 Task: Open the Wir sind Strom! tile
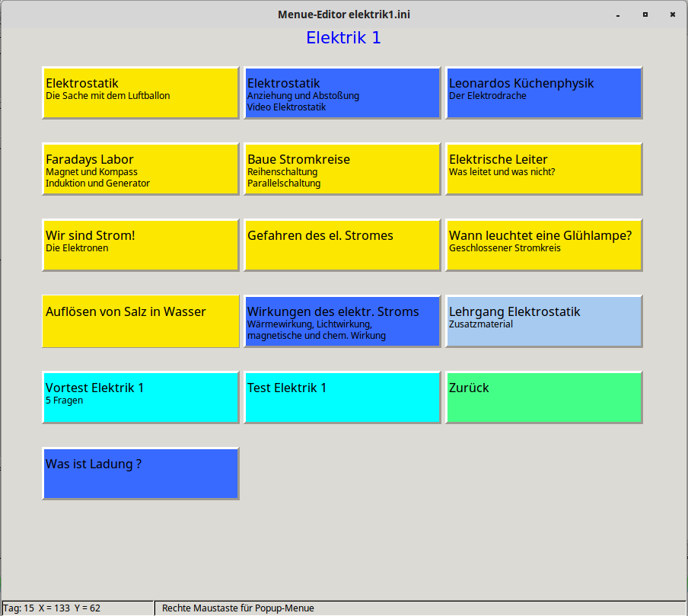point(140,244)
